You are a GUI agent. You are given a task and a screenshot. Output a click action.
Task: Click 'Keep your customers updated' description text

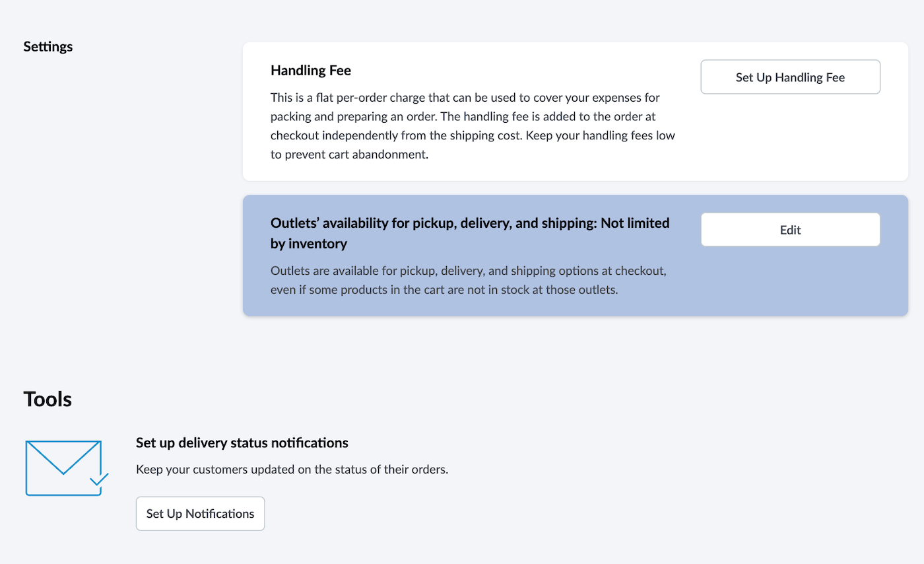292,470
